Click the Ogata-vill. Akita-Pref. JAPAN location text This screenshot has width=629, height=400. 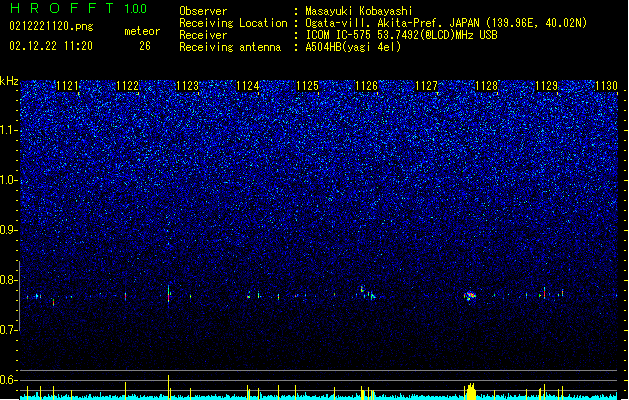(x=446, y=23)
